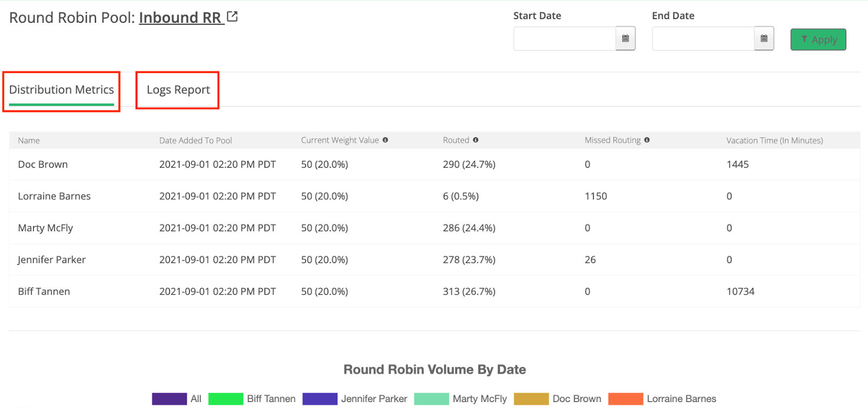Toggle Biff Tannen green legend swatch

(226, 399)
